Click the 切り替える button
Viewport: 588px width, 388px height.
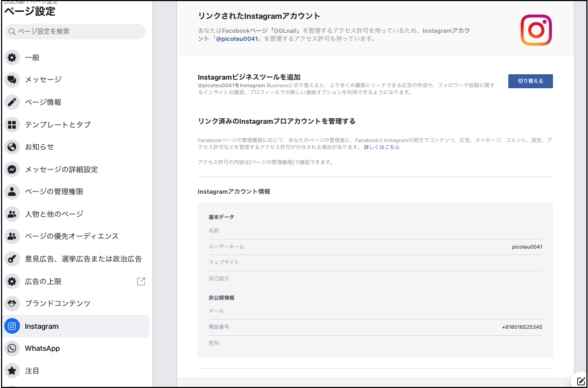coord(530,81)
